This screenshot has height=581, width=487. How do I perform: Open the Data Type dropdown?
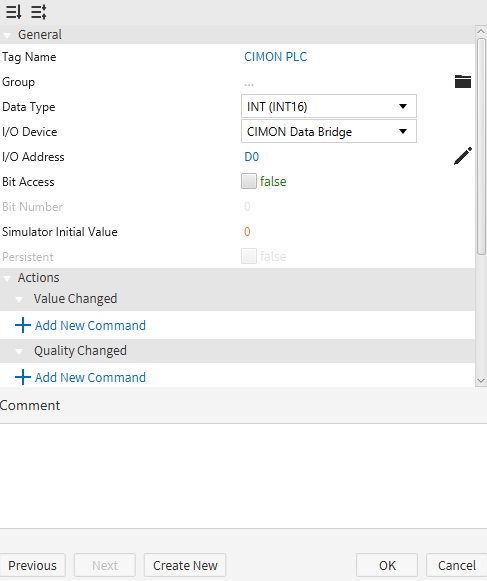coord(329,106)
